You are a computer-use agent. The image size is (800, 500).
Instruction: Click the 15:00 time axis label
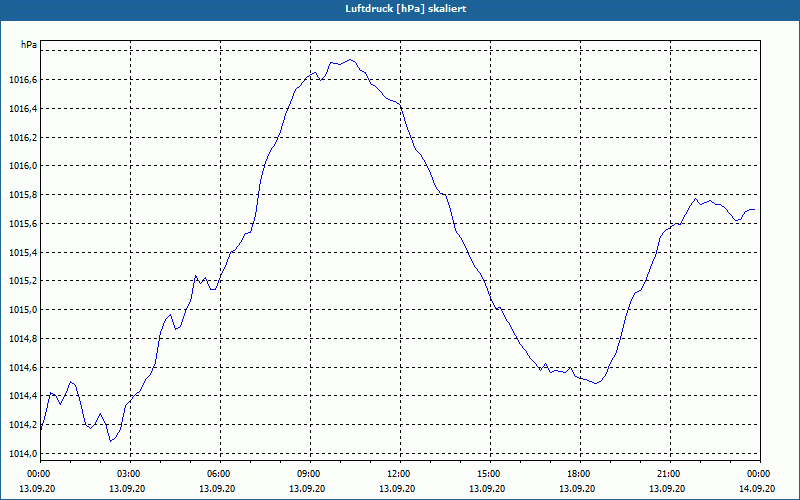490,474
